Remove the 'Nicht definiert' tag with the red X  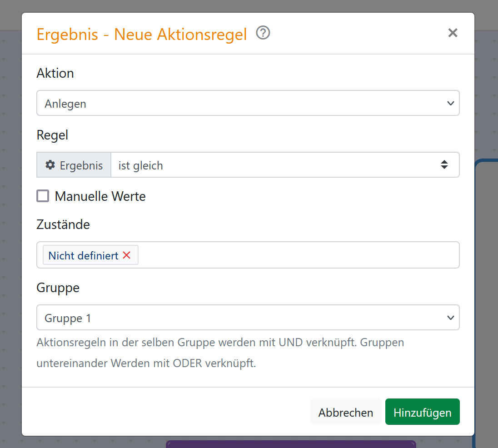[x=127, y=255]
